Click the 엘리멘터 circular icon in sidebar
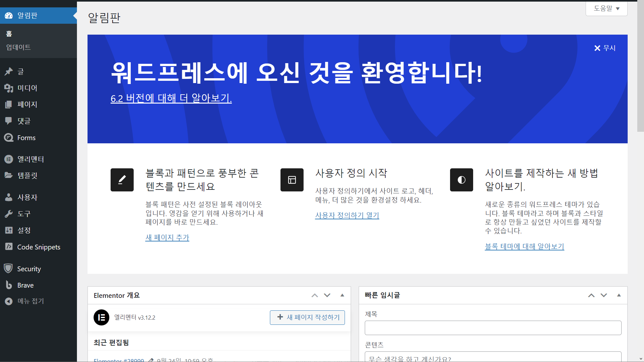The height and width of the screenshot is (362, 644). point(9,159)
